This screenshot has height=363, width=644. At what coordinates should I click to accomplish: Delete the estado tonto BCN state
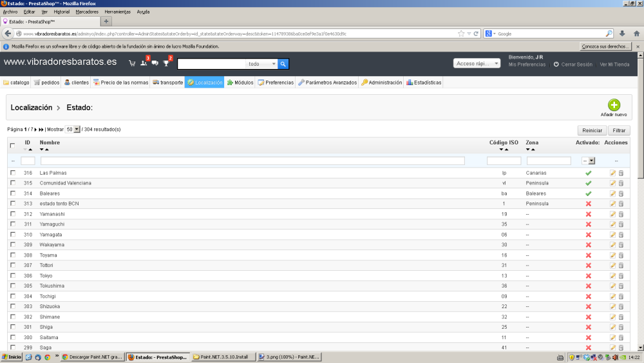click(x=621, y=204)
